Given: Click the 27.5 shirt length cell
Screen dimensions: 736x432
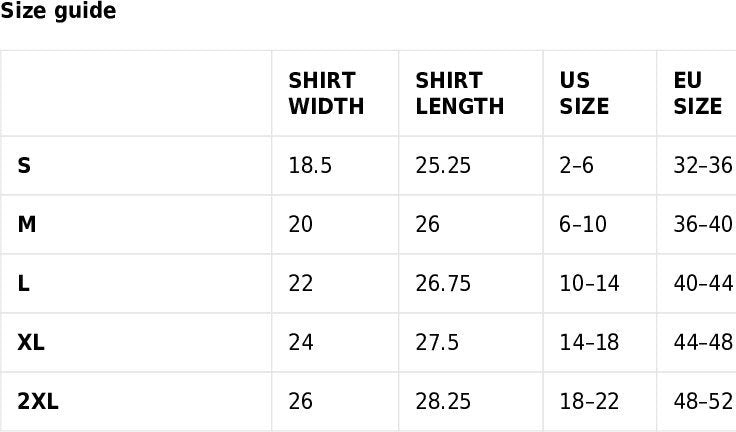Looking at the screenshot, I should [437, 342].
